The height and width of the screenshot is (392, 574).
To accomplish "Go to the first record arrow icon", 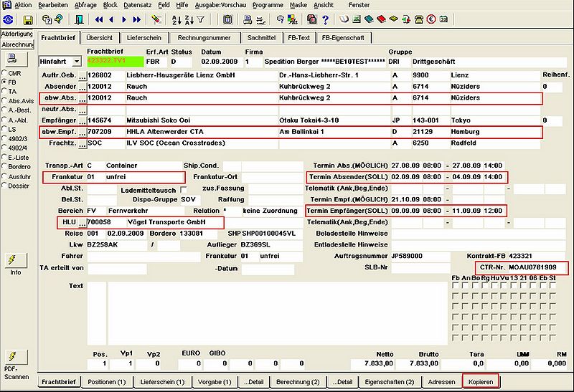I will (x=99, y=20).
